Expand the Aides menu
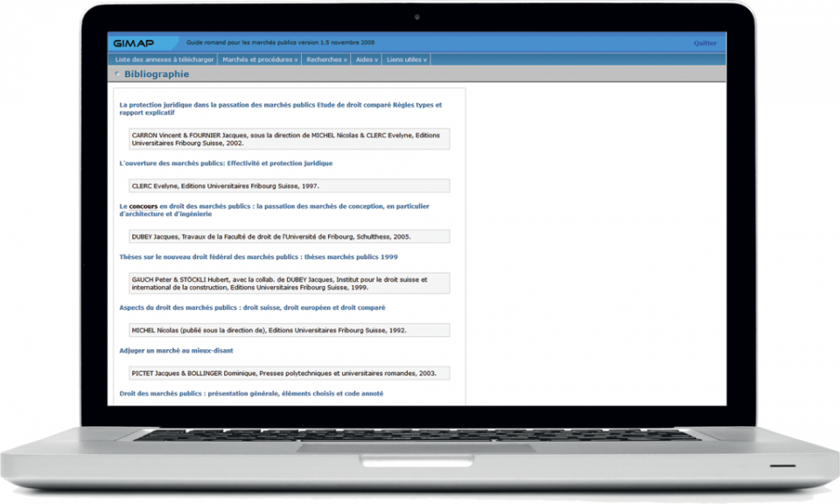 367,59
